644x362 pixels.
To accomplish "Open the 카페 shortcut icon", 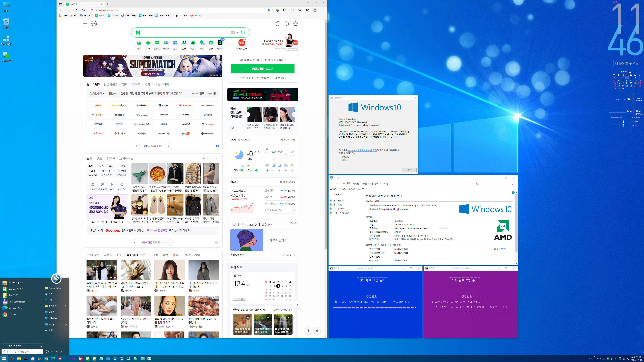I will pos(148,43).
